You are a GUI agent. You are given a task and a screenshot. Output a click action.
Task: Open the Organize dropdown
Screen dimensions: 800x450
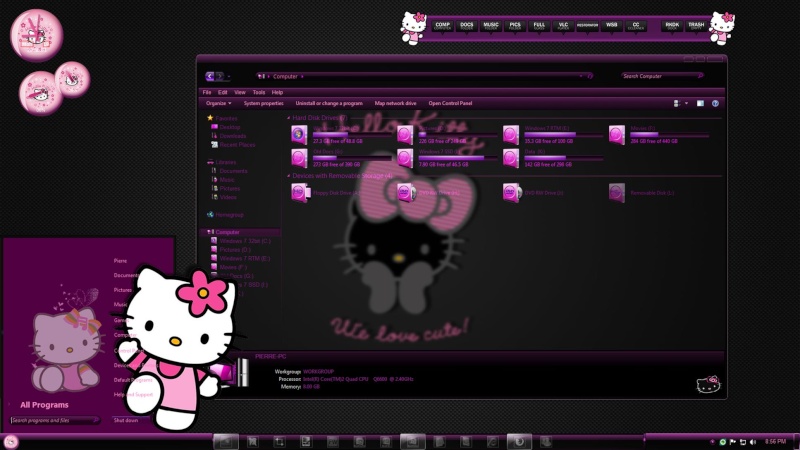pyautogui.click(x=218, y=103)
